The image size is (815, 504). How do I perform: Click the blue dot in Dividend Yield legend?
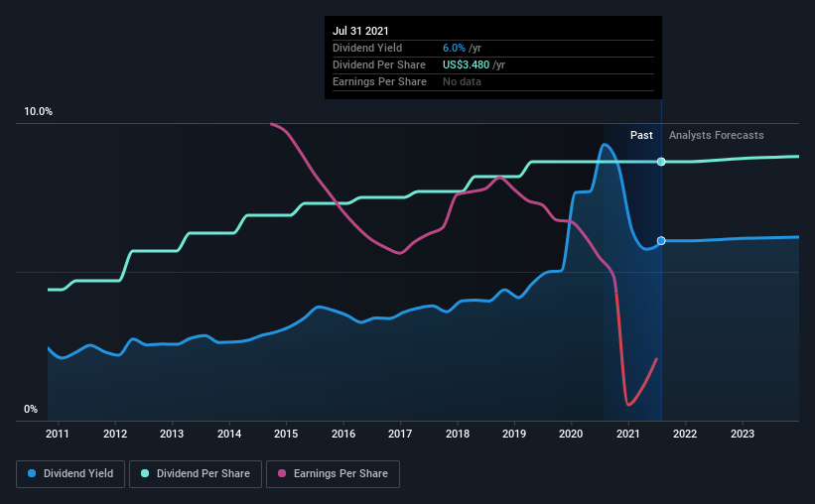[x=33, y=474]
